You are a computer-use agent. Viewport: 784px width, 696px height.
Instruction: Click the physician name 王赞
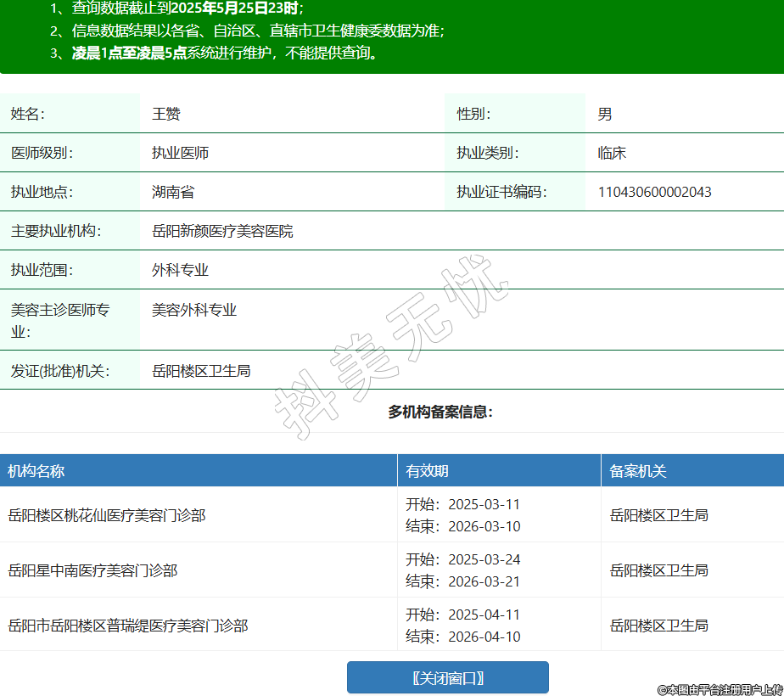(x=166, y=114)
